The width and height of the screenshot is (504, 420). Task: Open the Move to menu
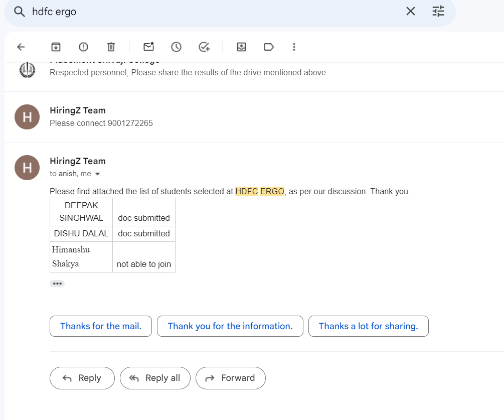[x=241, y=47]
